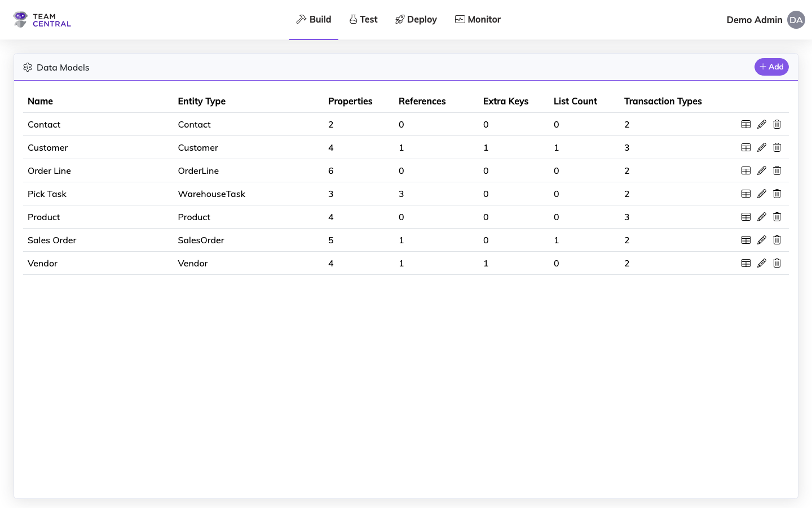Click the Team Central robot logo
The width and height of the screenshot is (812, 508).
pyautogui.click(x=20, y=20)
